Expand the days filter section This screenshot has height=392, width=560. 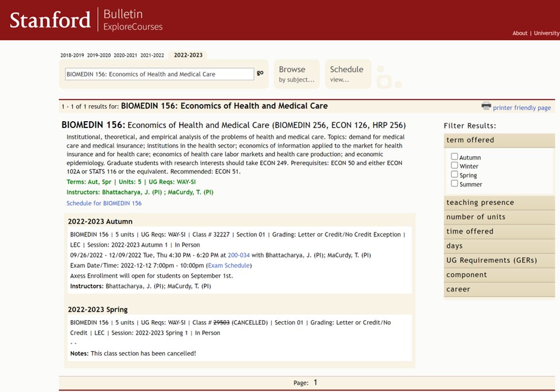(x=499, y=246)
